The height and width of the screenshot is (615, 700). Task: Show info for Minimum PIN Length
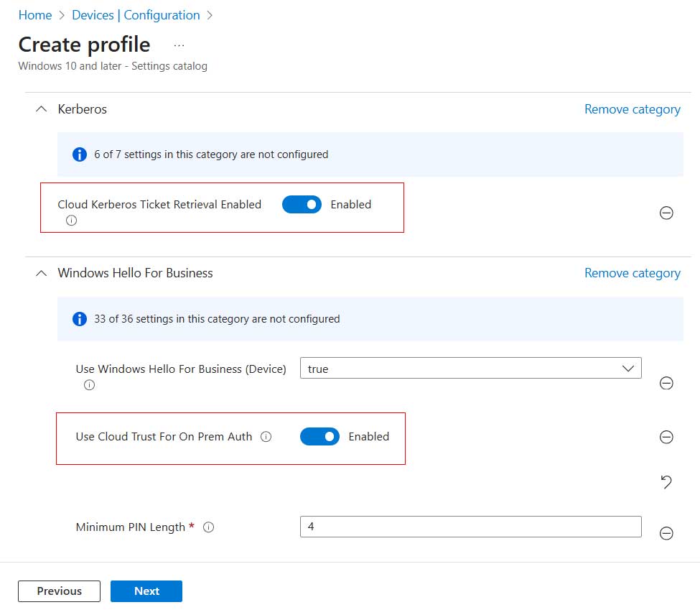(x=209, y=527)
